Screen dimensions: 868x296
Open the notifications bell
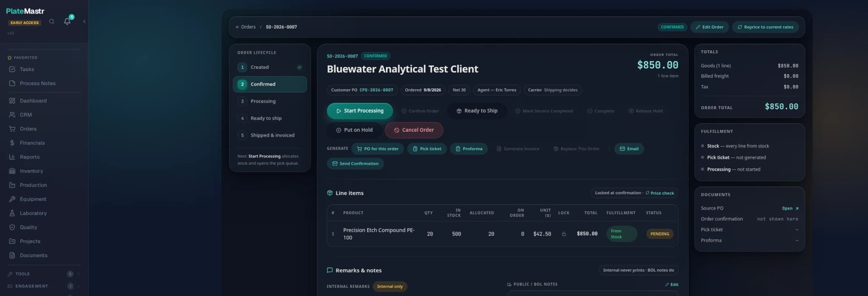coord(67,21)
